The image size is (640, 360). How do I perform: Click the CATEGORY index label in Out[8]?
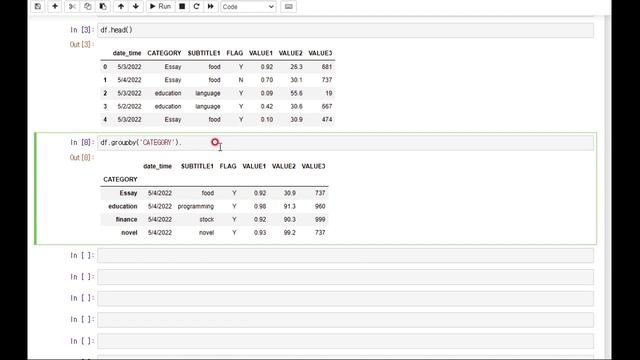click(120, 180)
